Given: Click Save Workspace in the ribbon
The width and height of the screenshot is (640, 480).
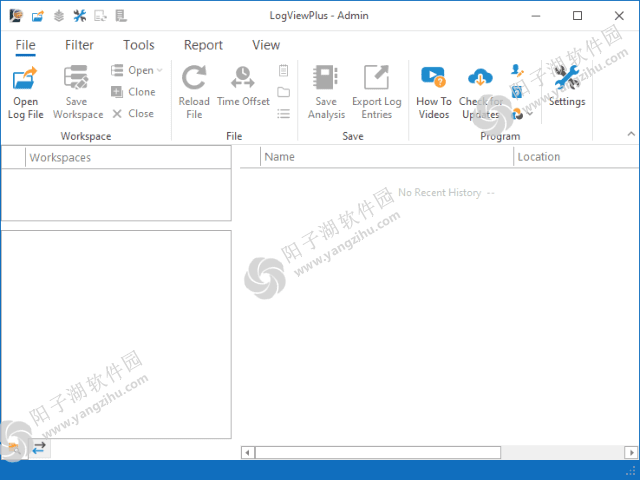Looking at the screenshot, I should click(x=78, y=93).
